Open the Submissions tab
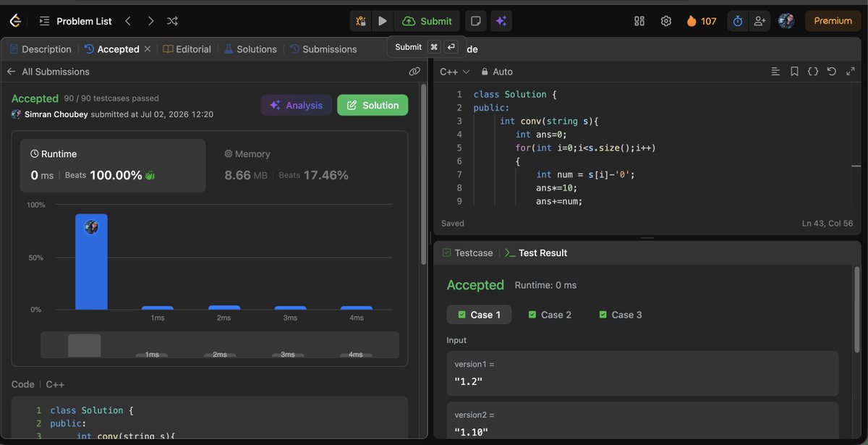Screen dimensions: 868x445 (323, 49)
